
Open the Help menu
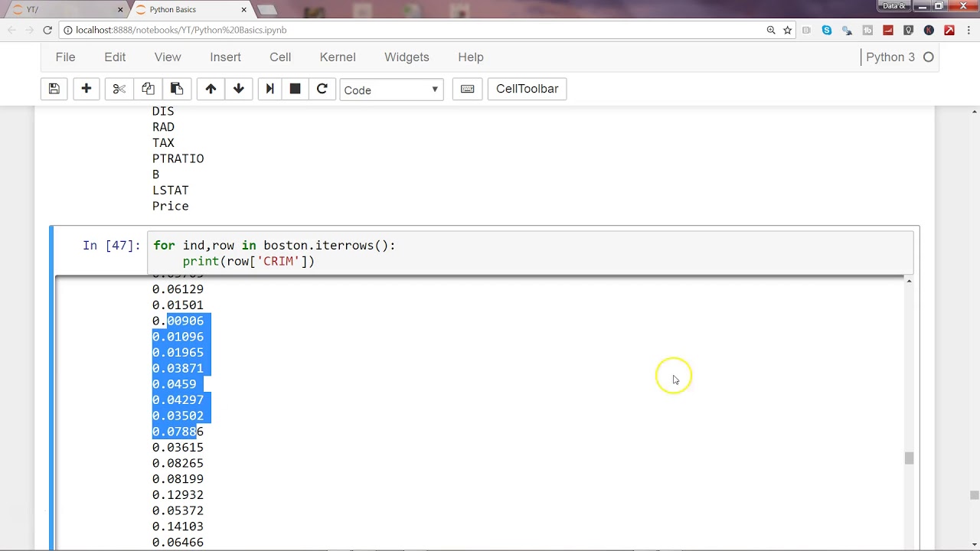point(471,57)
